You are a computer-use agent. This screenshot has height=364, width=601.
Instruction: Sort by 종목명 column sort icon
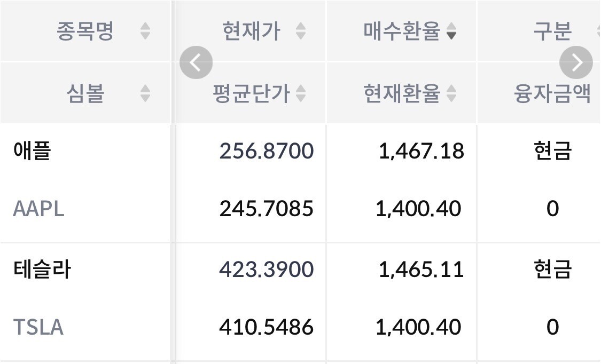[x=145, y=31]
